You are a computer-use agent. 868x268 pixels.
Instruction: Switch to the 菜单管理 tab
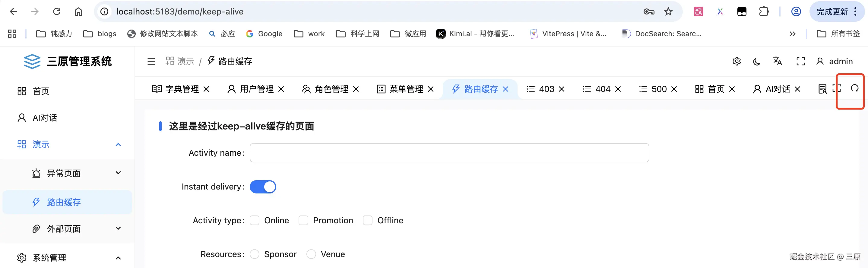coord(400,89)
